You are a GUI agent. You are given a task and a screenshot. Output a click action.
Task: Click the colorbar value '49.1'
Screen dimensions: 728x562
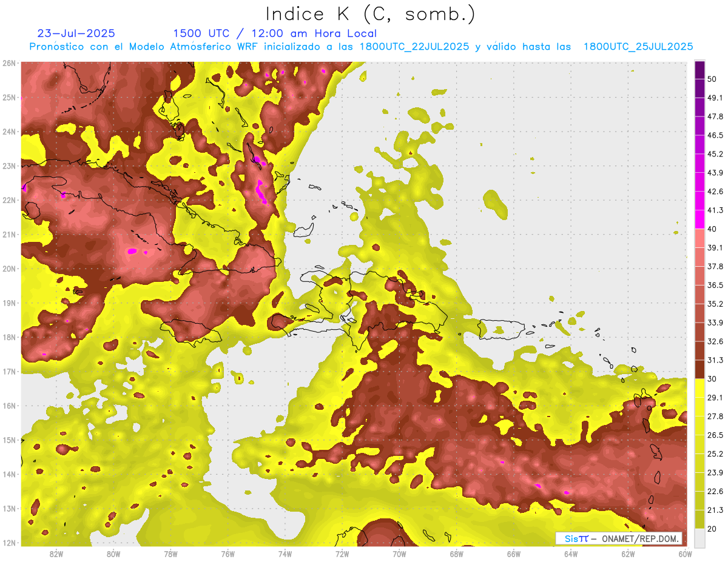coord(715,98)
